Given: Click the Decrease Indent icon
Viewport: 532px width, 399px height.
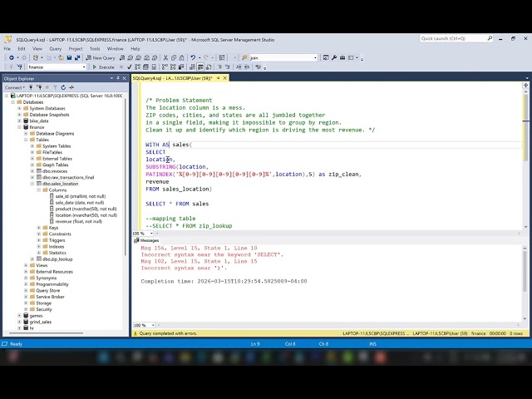Looking at the screenshot, I should click(239, 66).
